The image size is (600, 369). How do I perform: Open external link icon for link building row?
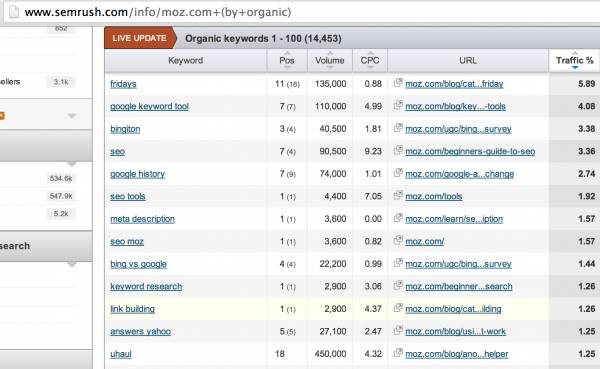click(x=398, y=308)
